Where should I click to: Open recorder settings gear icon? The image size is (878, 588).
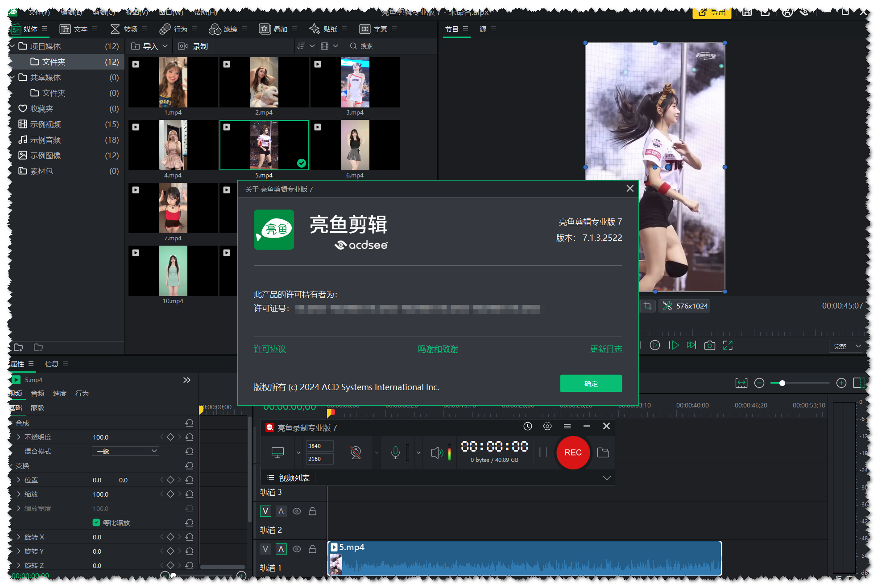pyautogui.click(x=547, y=426)
